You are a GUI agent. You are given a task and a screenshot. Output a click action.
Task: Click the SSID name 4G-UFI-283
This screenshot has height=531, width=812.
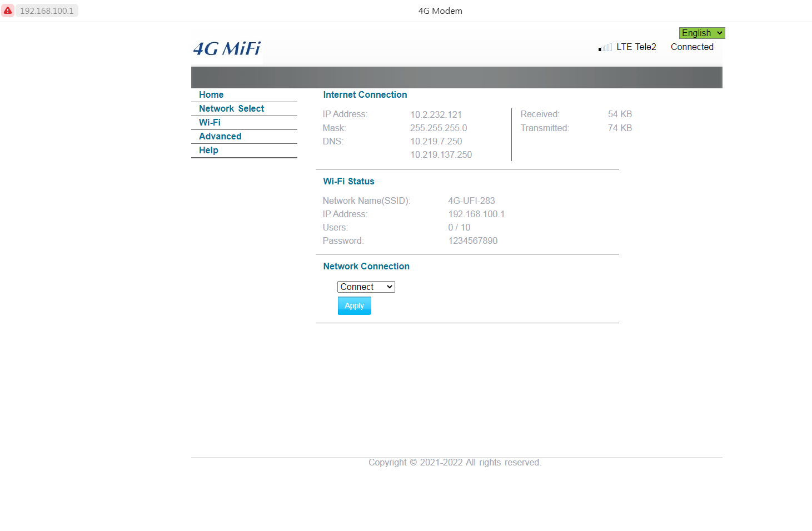coord(471,201)
